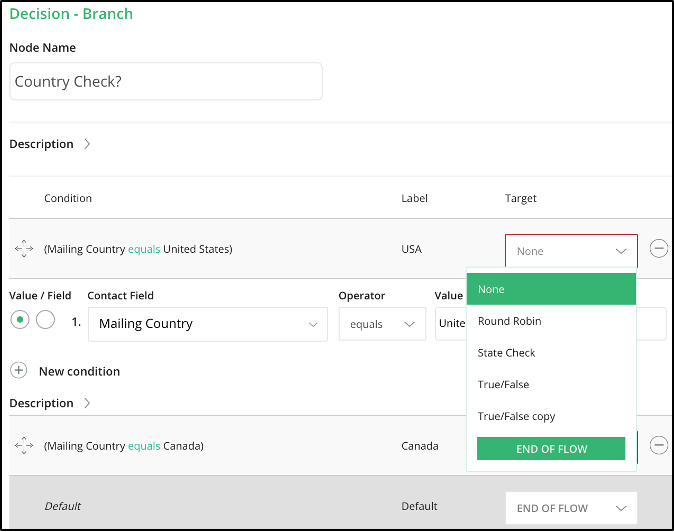This screenshot has height=532, width=674.
Task: Open the equals operator dropdown
Action: pyautogui.click(x=382, y=324)
